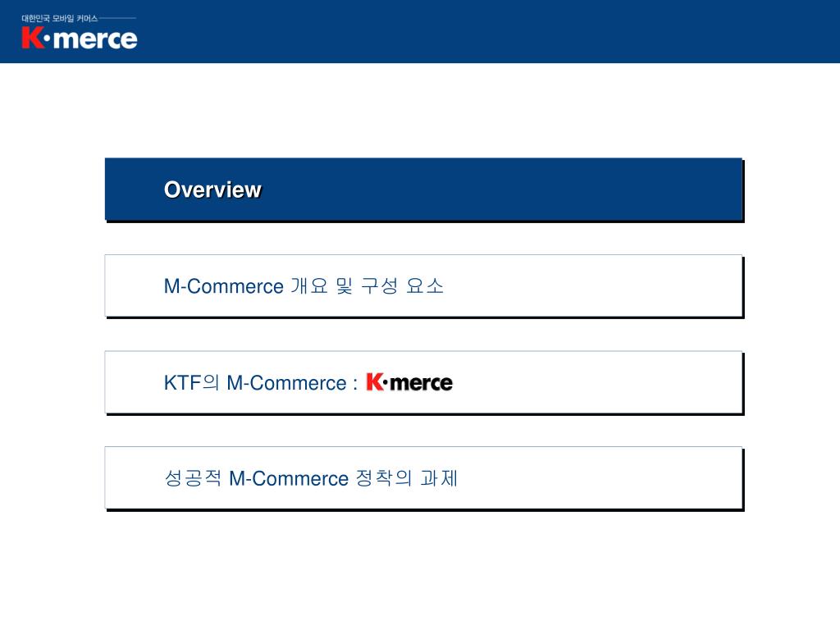Click the '개요 및 구성 요소' Korean text
Screen dimensions: 840x630
[367, 285]
